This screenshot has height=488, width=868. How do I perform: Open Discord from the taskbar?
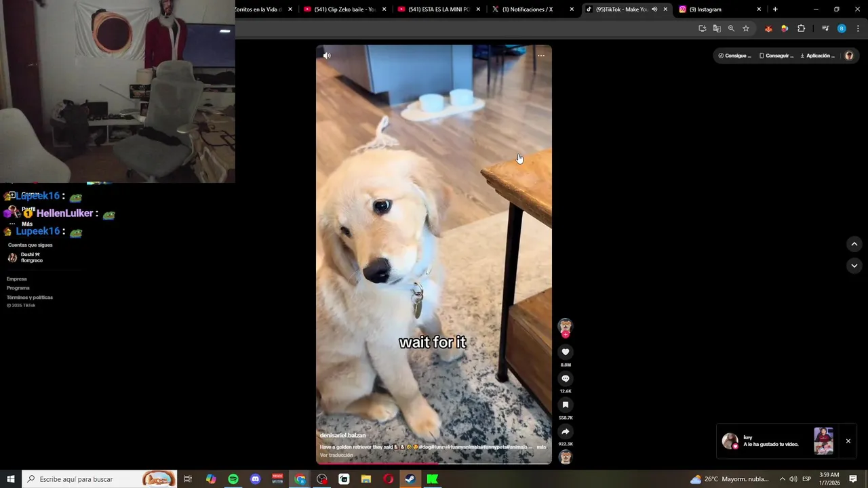255,479
